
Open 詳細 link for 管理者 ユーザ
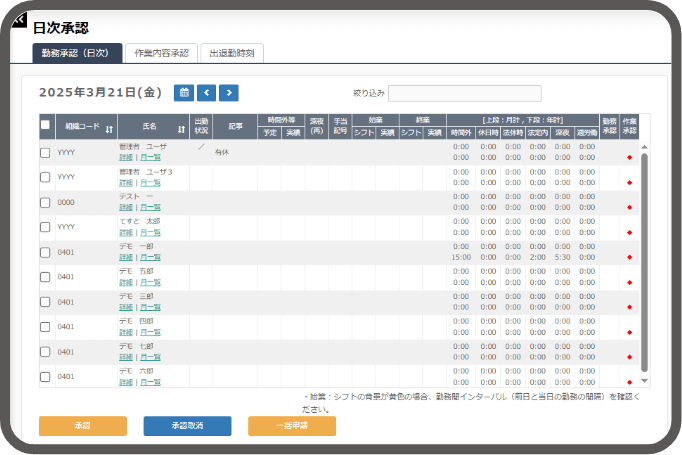(x=126, y=157)
